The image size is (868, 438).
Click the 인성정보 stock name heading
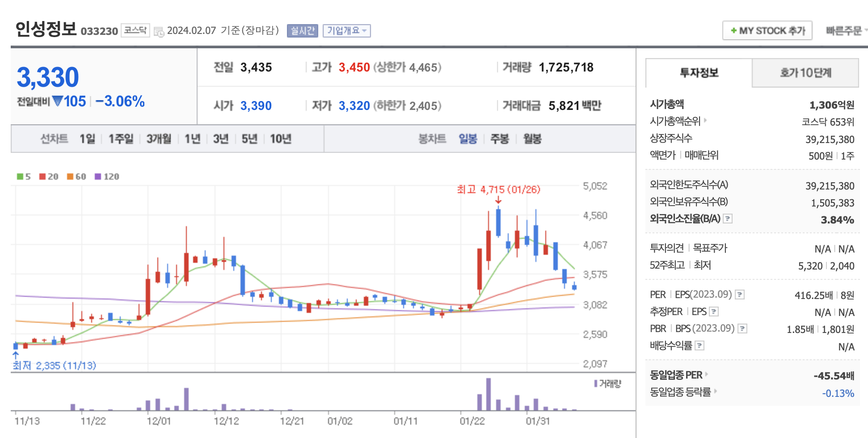(46, 29)
